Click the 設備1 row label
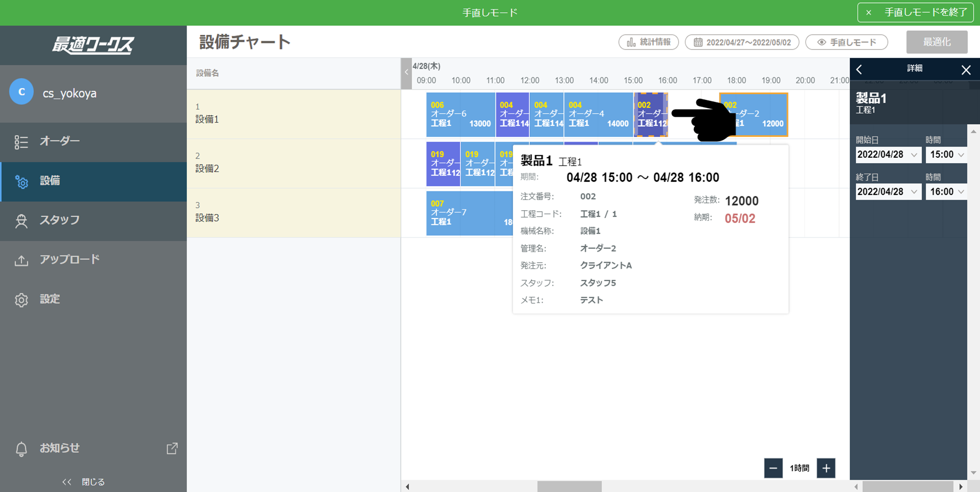The height and width of the screenshot is (492, 980). click(207, 119)
